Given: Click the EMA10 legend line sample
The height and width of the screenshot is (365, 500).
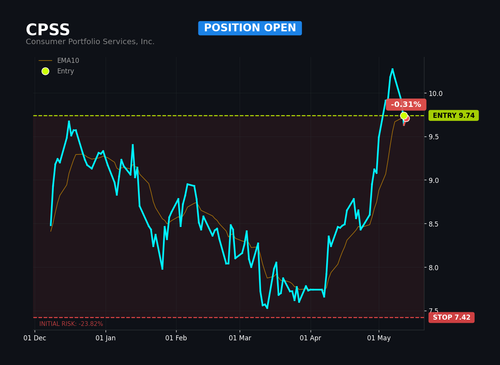Looking at the screenshot, I should pos(45,61).
